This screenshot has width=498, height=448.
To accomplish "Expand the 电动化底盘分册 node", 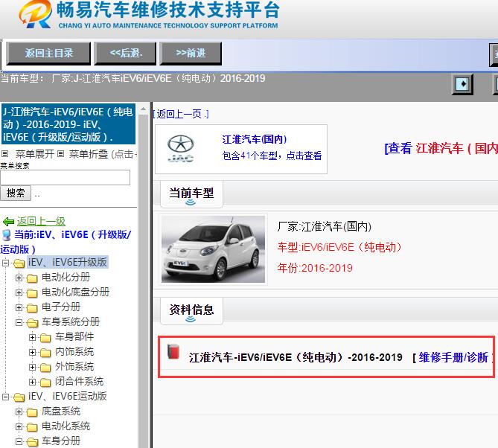I will click(19, 292).
